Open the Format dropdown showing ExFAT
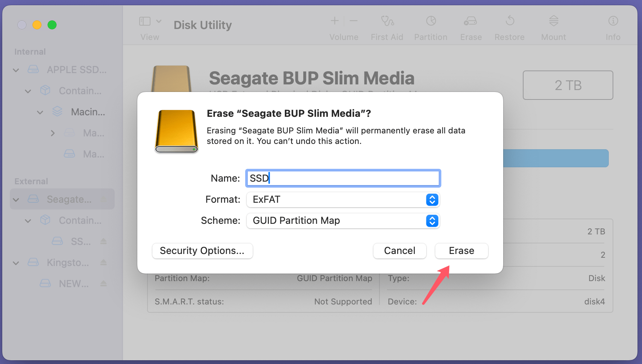The height and width of the screenshot is (364, 642). coord(432,200)
